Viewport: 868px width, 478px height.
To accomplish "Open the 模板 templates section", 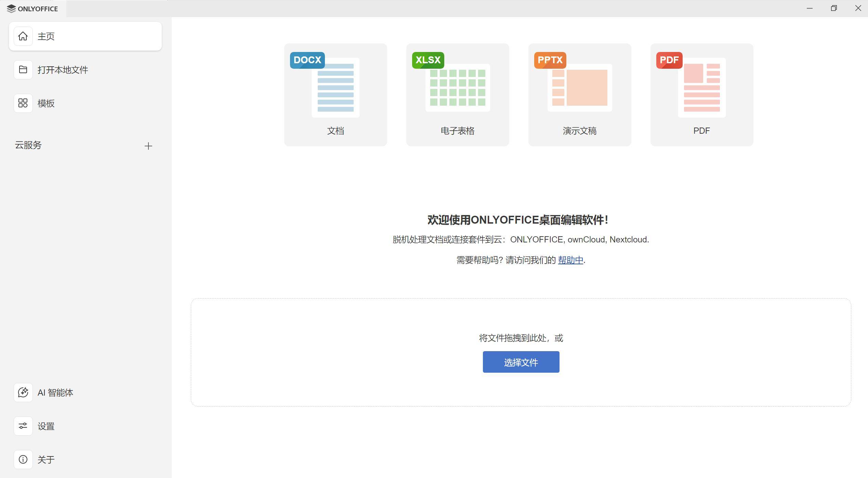I will click(85, 103).
